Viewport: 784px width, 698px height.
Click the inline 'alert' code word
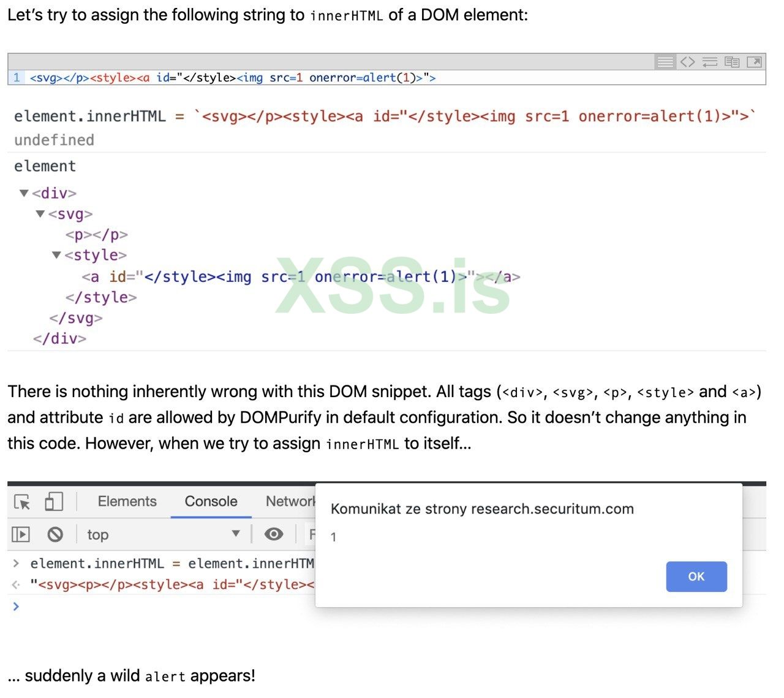[165, 677]
